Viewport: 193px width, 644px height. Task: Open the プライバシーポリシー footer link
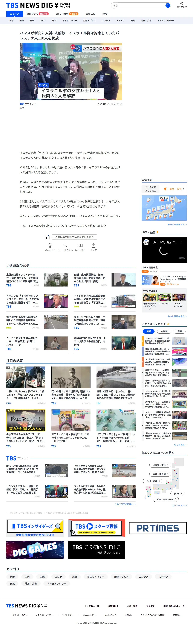coord(44,615)
